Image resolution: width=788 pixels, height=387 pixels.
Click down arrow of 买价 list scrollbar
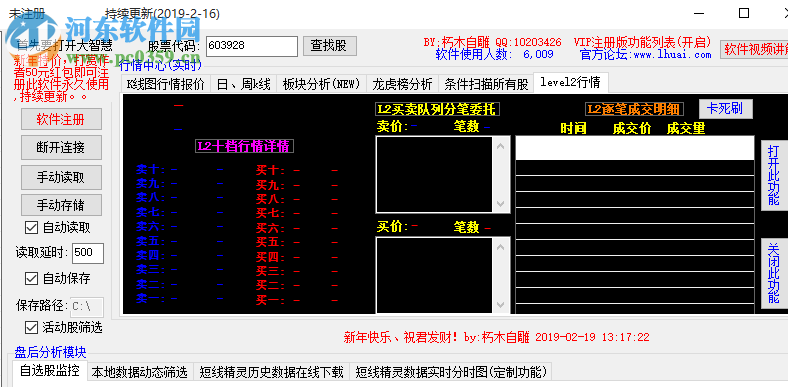click(500, 305)
